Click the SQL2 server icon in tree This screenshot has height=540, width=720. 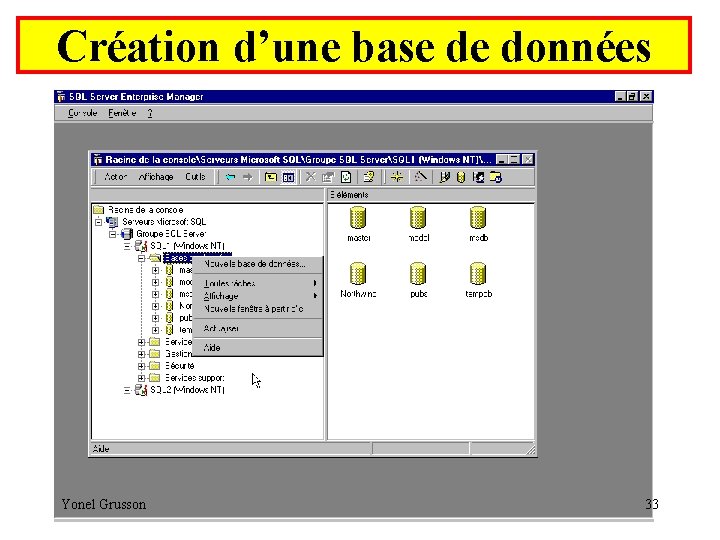[x=141, y=390]
